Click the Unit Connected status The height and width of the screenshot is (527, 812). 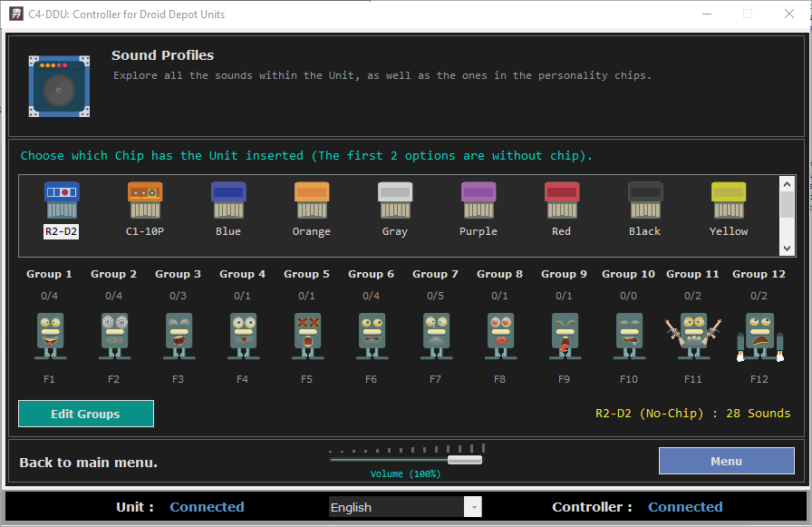(x=207, y=506)
